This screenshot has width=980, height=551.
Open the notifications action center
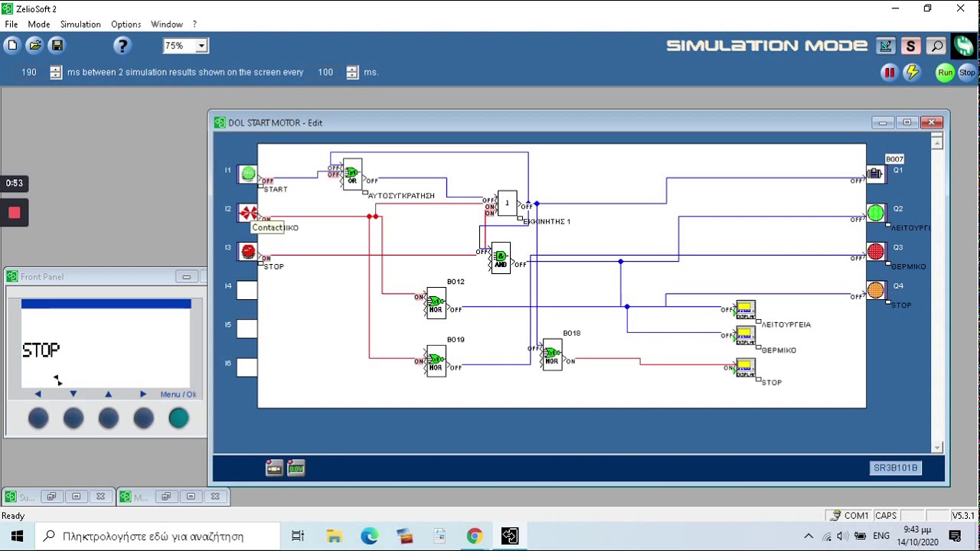pyautogui.click(x=955, y=536)
